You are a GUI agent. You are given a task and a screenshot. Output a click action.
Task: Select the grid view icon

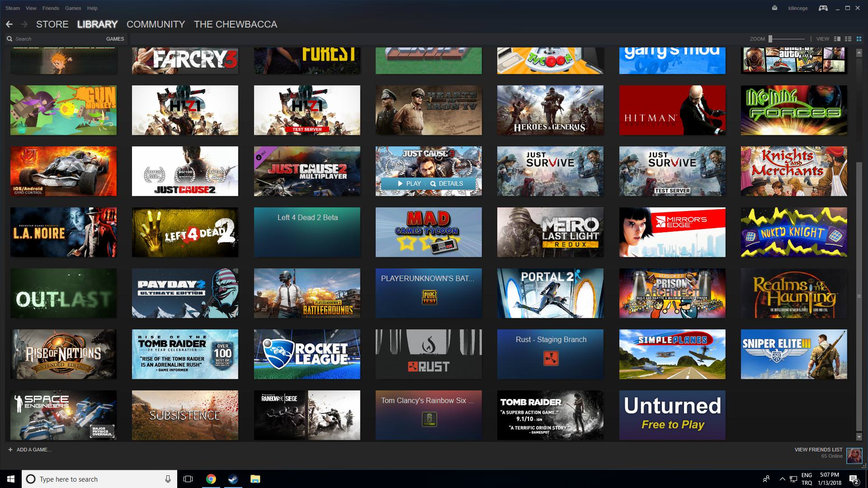[859, 39]
